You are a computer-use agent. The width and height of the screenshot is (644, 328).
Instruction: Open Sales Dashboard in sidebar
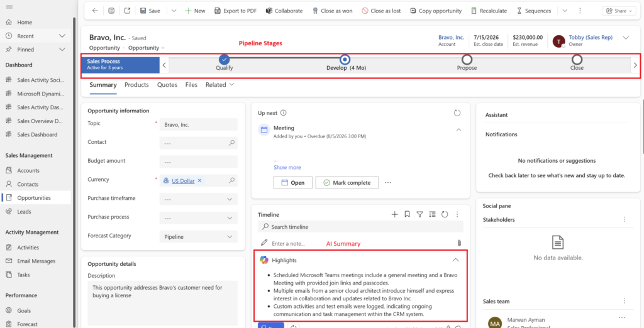36,134
